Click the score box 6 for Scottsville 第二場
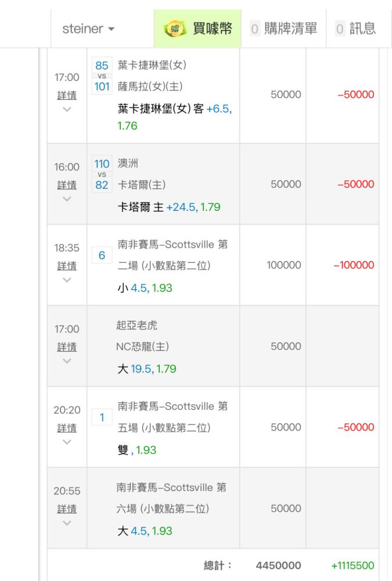This screenshot has height=581, width=392. coord(102,255)
